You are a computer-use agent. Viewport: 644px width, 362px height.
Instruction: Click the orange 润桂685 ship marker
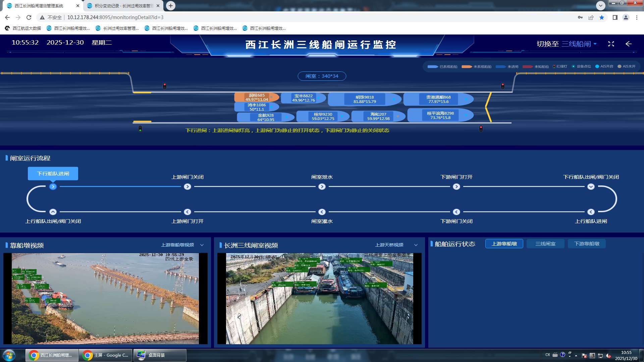pos(257,97)
